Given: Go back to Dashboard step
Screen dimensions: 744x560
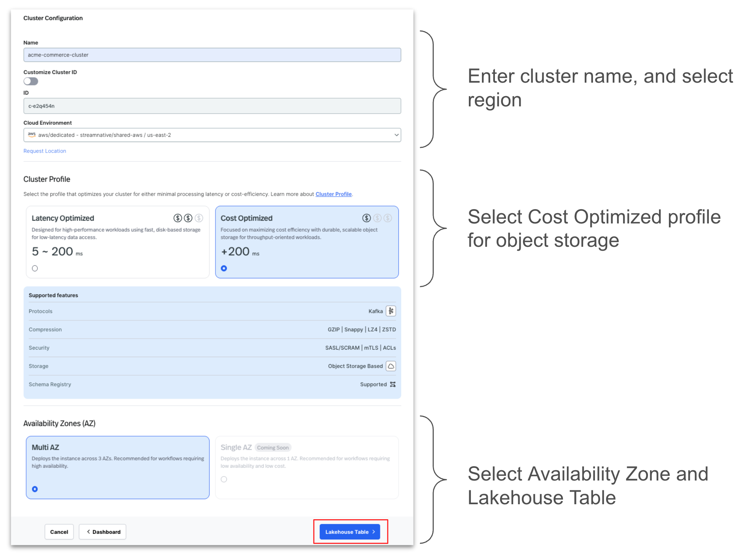Looking at the screenshot, I should [x=103, y=532].
